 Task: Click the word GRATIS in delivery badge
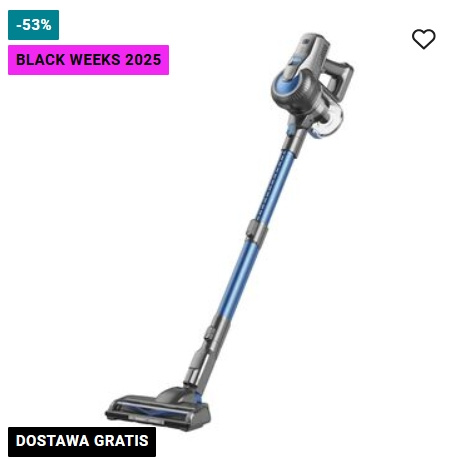pos(121,441)
